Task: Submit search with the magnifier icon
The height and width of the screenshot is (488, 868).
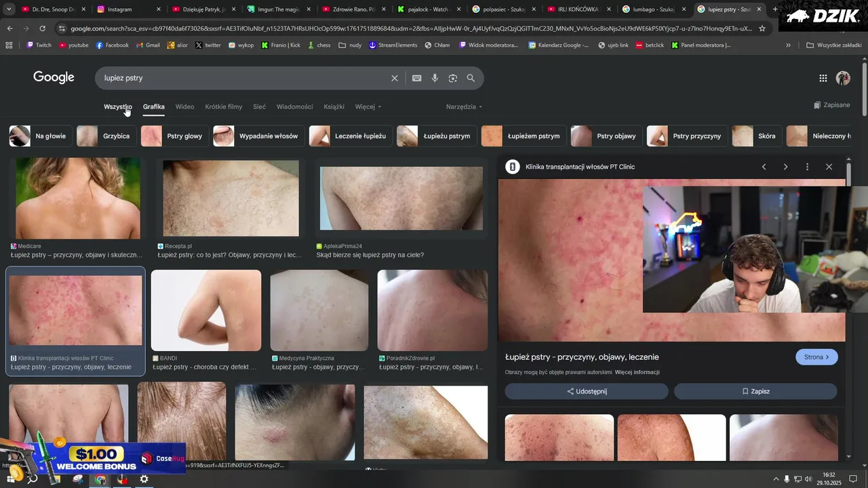Action: coord(471,78)
